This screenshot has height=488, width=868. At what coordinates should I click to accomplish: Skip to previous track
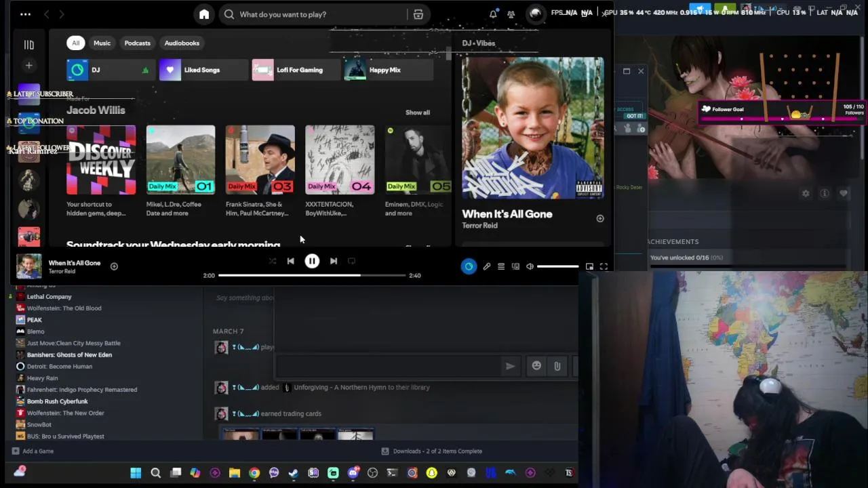point(290,261)
